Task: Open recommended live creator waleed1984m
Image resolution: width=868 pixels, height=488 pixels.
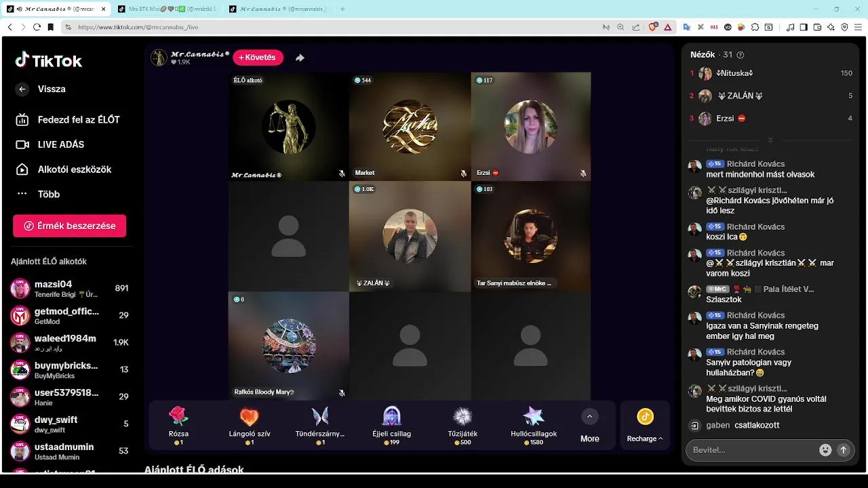Action: tap(69, 342)
